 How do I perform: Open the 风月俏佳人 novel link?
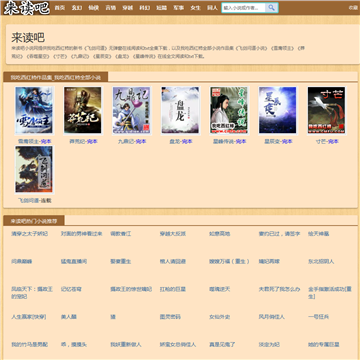pos(272,317)
